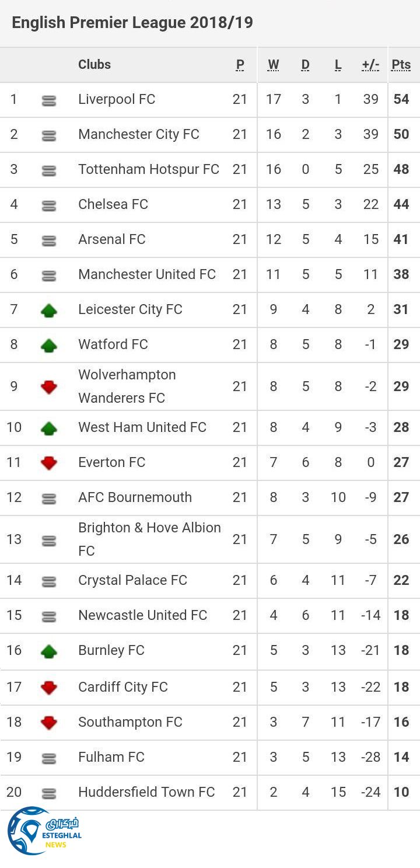Click Arsenal FC's points value 41

coord(401,239)
